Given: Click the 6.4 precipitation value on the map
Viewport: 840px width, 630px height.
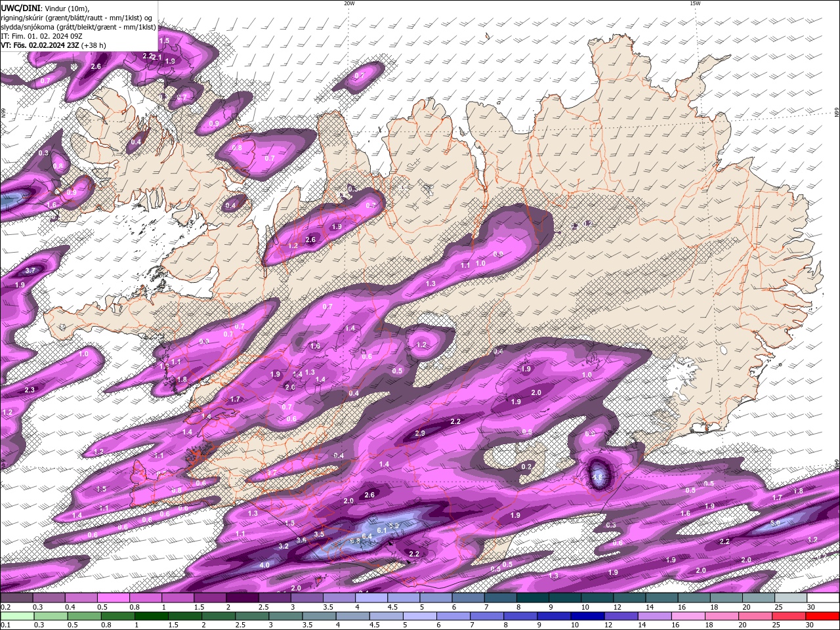Looking at the screenshot, I should (367, 536).
